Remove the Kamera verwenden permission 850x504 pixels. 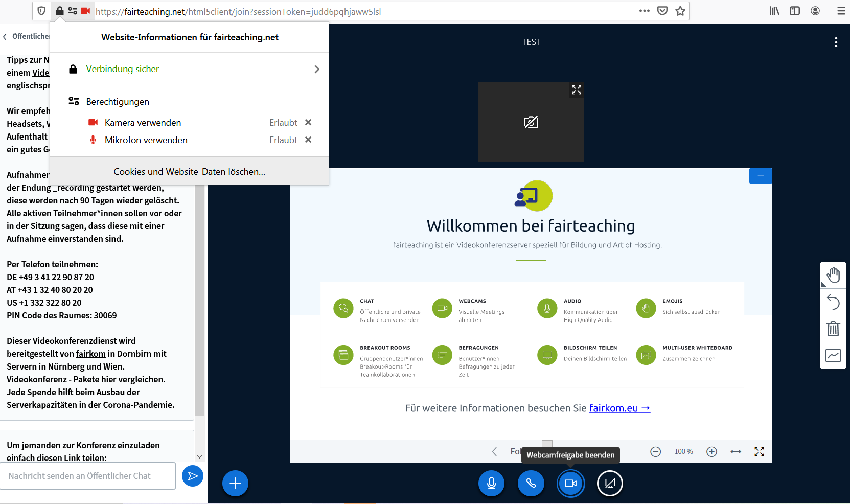(x=308, y=122)
